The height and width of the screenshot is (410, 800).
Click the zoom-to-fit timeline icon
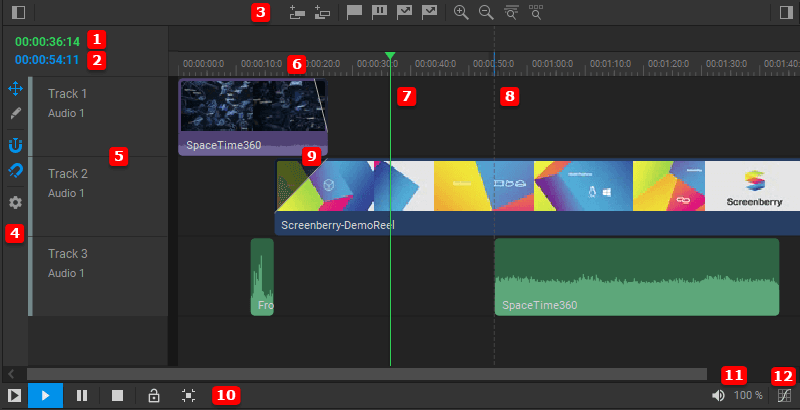point(511,12)
